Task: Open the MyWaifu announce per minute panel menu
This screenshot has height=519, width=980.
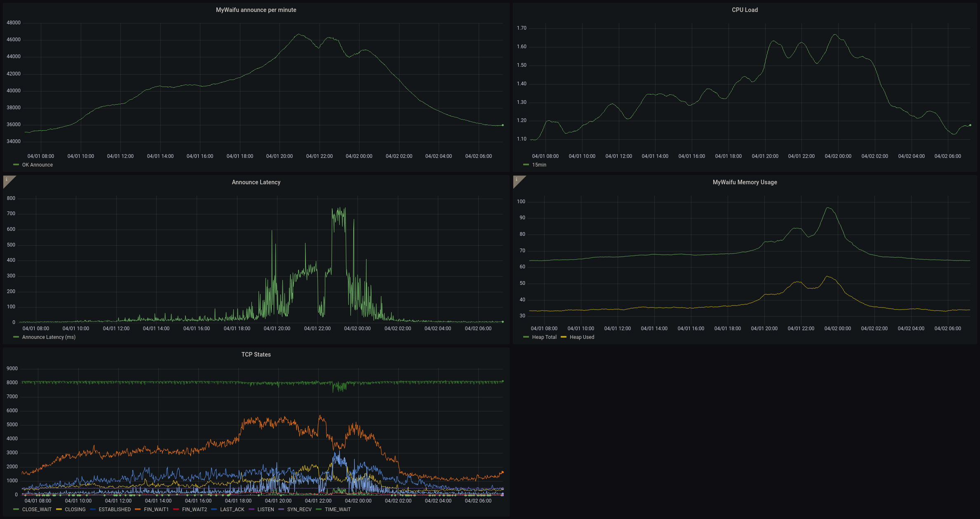Action: click(x=256, y=10)
